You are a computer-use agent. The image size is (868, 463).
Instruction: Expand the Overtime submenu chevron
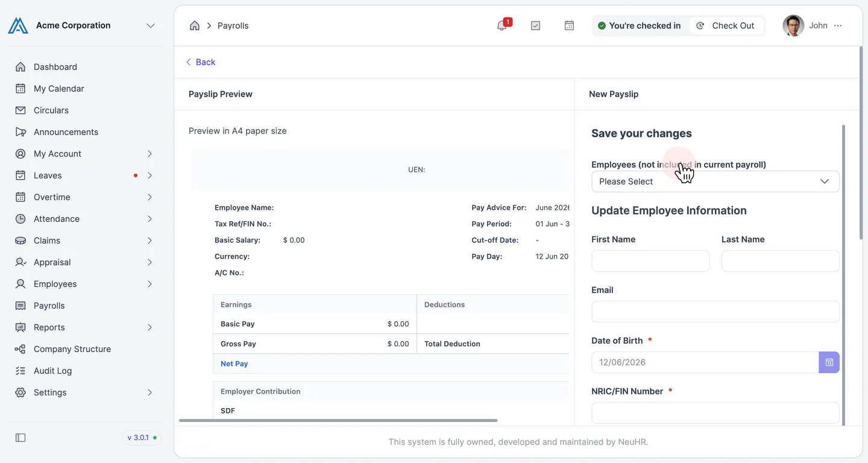pyautogui.click(x=149, y=197)
